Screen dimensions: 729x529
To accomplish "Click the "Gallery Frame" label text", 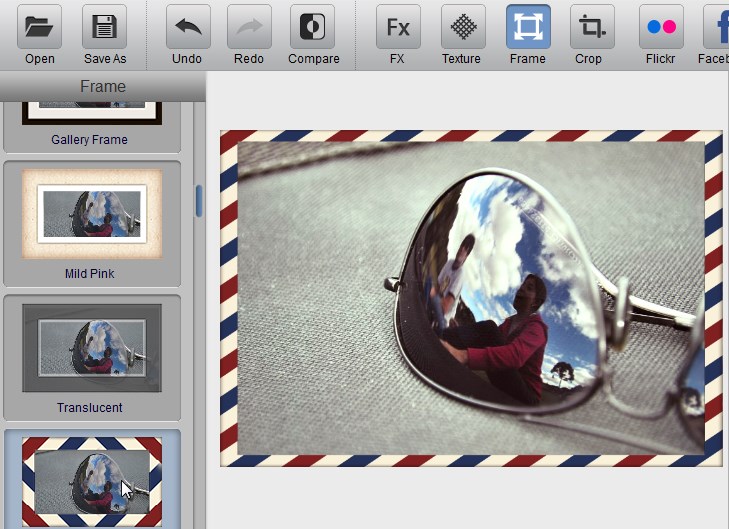I will (89, 139).
